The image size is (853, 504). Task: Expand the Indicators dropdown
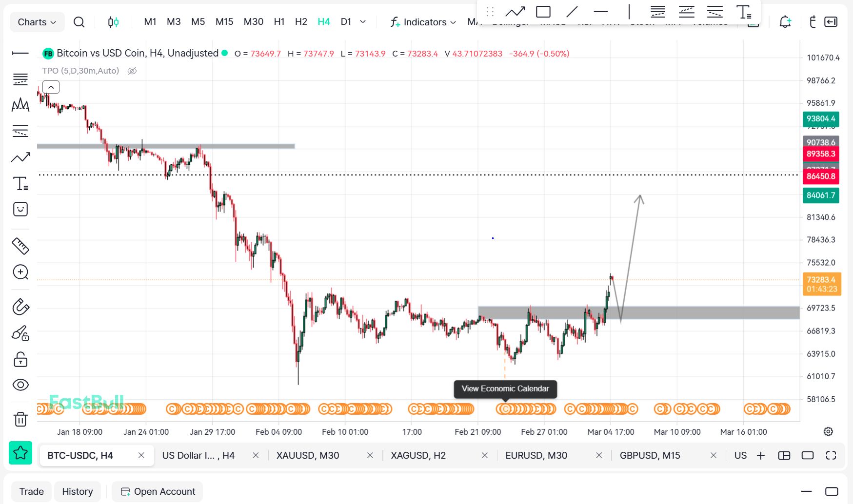(x=423, y=22)
